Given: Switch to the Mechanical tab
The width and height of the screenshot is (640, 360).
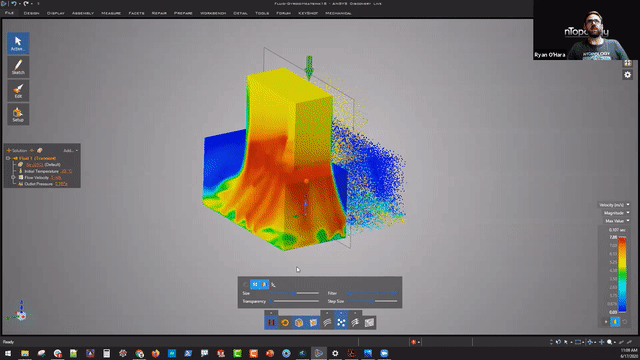Looking at the screenshot, I should point(338,13).
